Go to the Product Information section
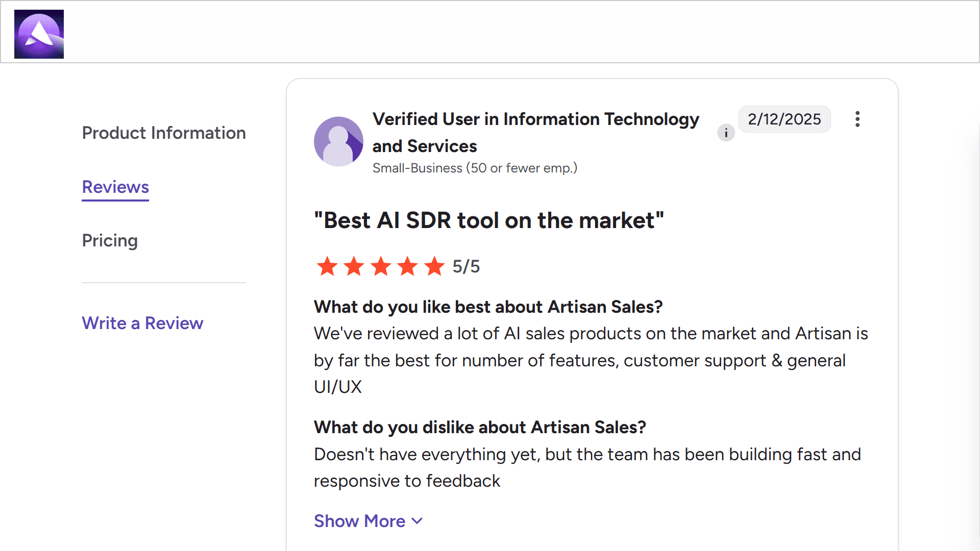The height and width of the screenshot is (551, 980). click(x=164, y=133)
